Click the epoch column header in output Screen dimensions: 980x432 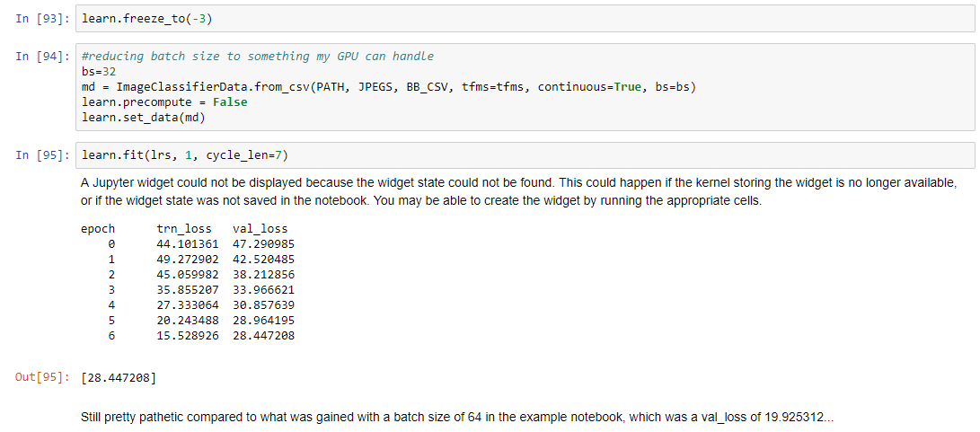pos(98,229)
